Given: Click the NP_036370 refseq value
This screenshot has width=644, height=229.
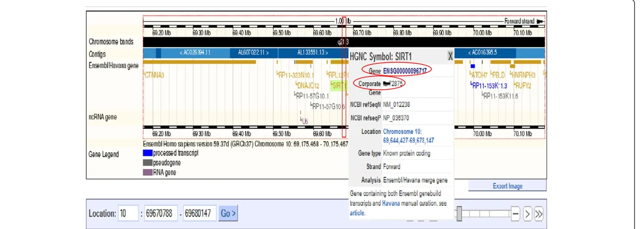Looking at the screenshot, I should (x=397, y=118).
